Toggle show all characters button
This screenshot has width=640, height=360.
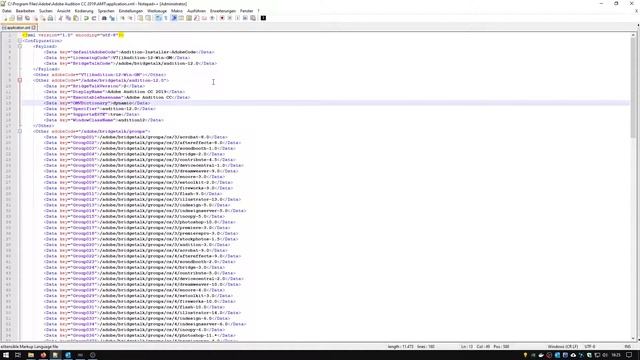166,18
